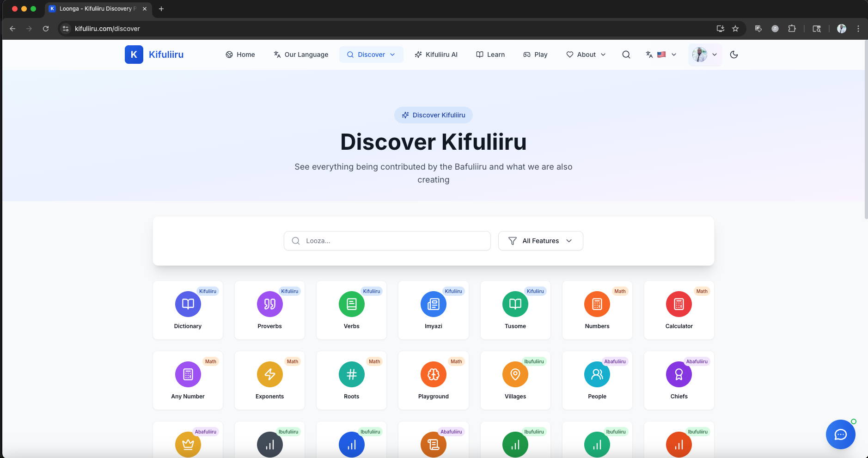Bookmark this page with star icon
Screen dimensions: 868x458
735,29
